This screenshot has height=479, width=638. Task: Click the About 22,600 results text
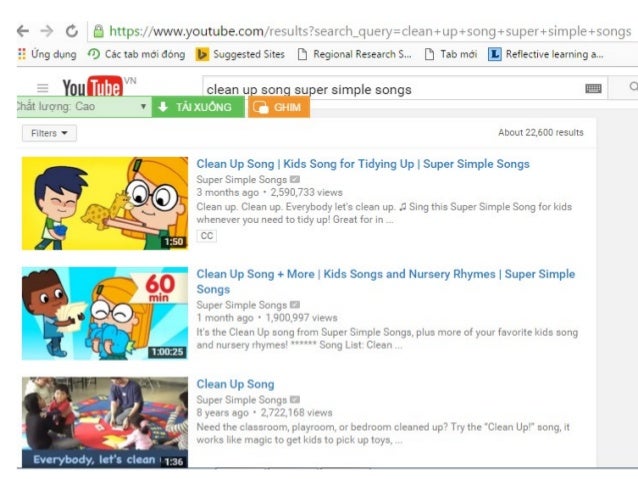pos(541,132)
